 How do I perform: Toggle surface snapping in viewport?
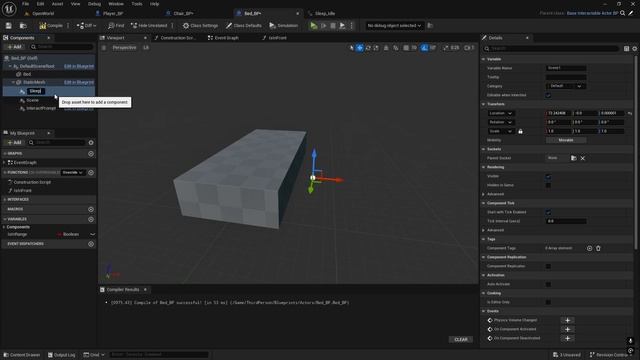point(396,48)
